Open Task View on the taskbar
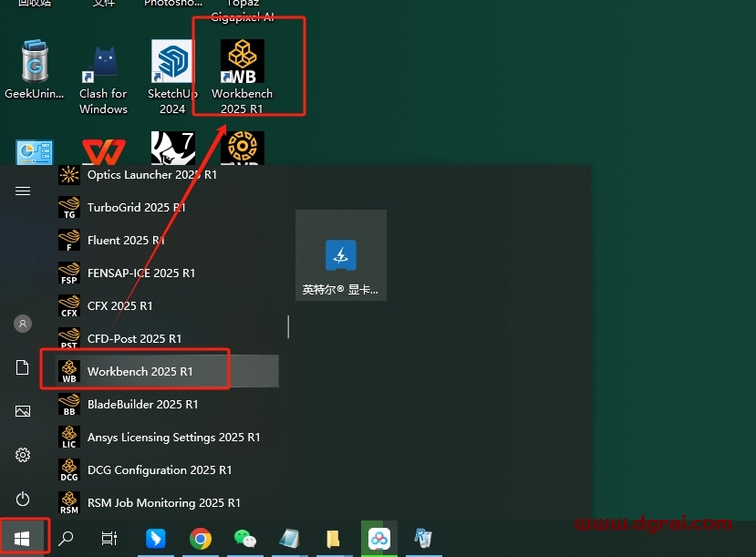Image resolution: width=756 pixels, height=557 pixels. pos(109,538)
